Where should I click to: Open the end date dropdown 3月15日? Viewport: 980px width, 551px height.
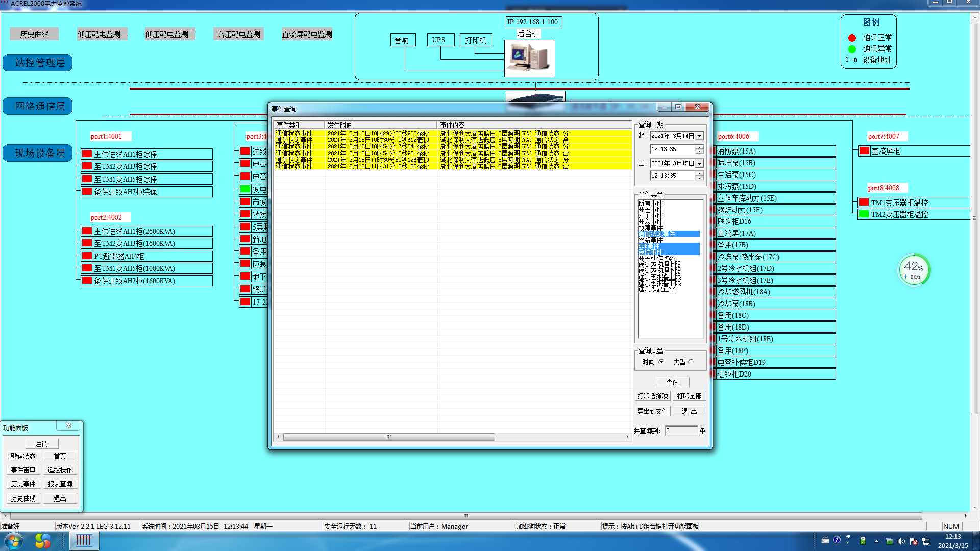[x=700, y=164]
